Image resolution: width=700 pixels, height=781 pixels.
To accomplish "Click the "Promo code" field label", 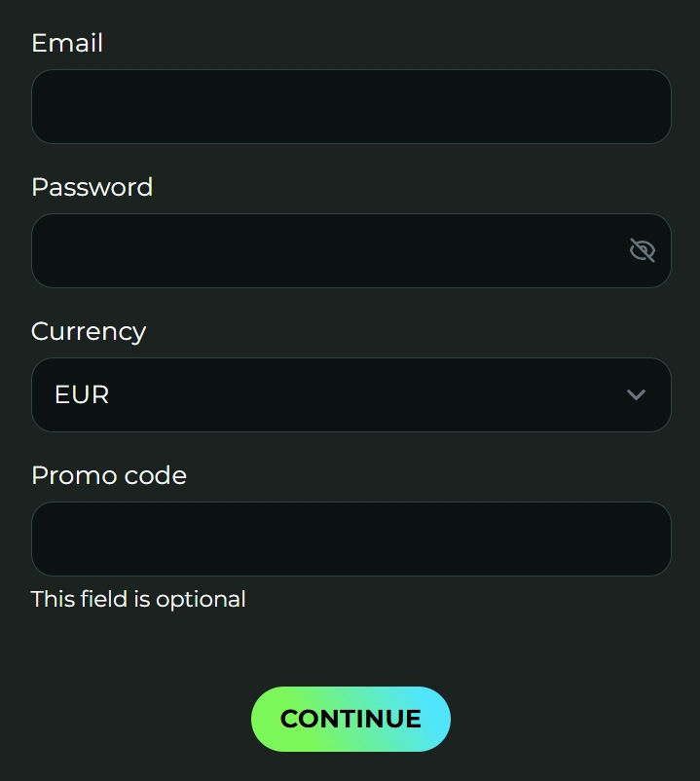I will [x=109, y=475].
